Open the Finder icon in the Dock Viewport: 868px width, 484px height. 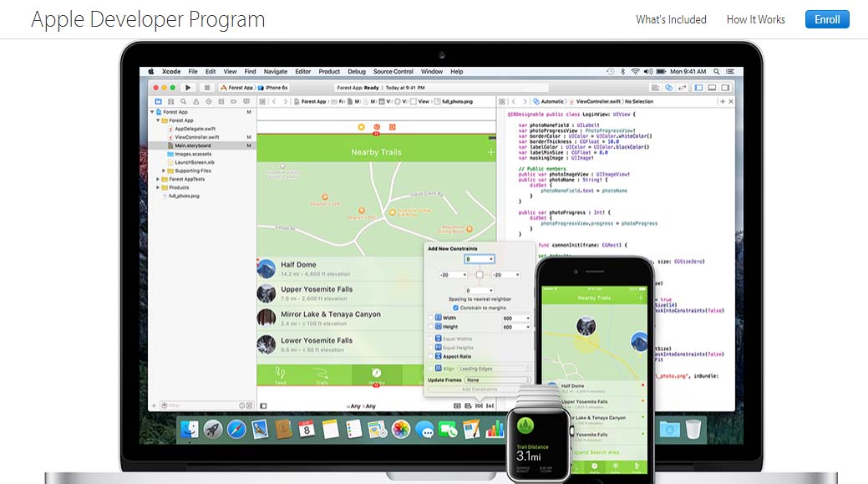click(x=191, y=430)
